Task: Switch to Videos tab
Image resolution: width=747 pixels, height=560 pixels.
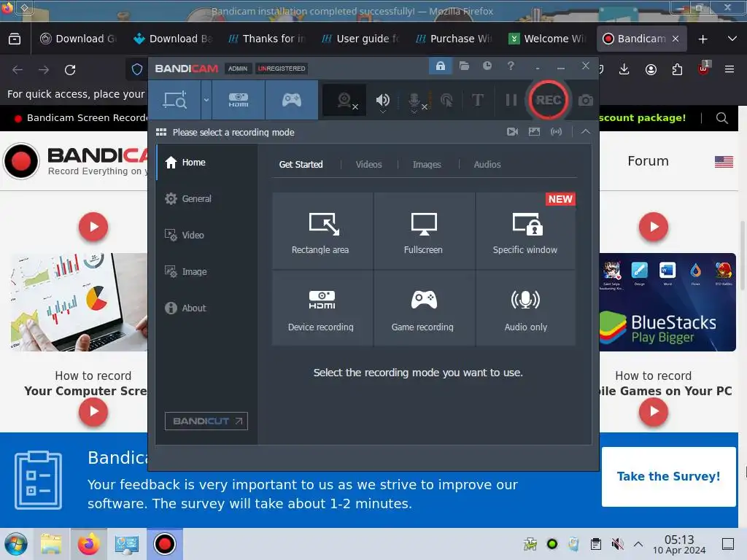Action: tap(368, 164)
